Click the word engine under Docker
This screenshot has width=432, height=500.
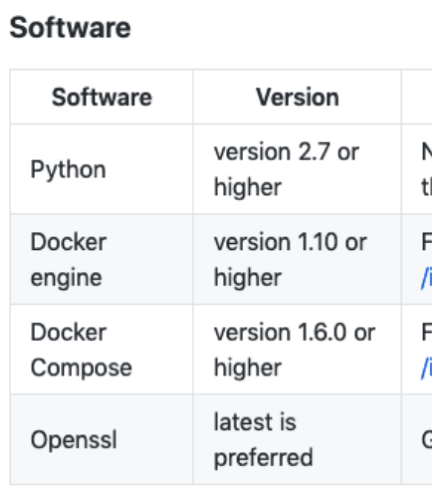coord(66,278)
